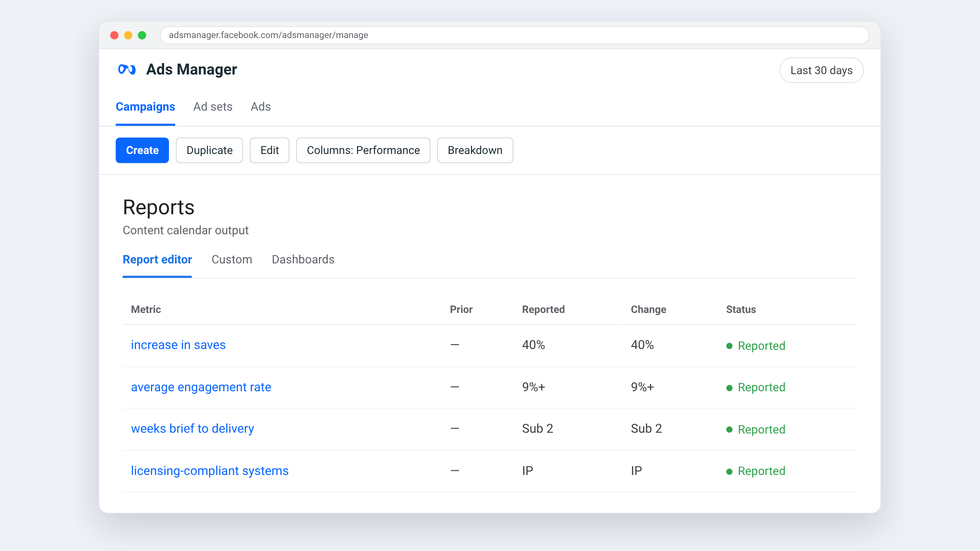Image resolution: width=980 pixels, height=551 pixels.
Task: Click the blue Create button
Action: click(x=142, y=150)
